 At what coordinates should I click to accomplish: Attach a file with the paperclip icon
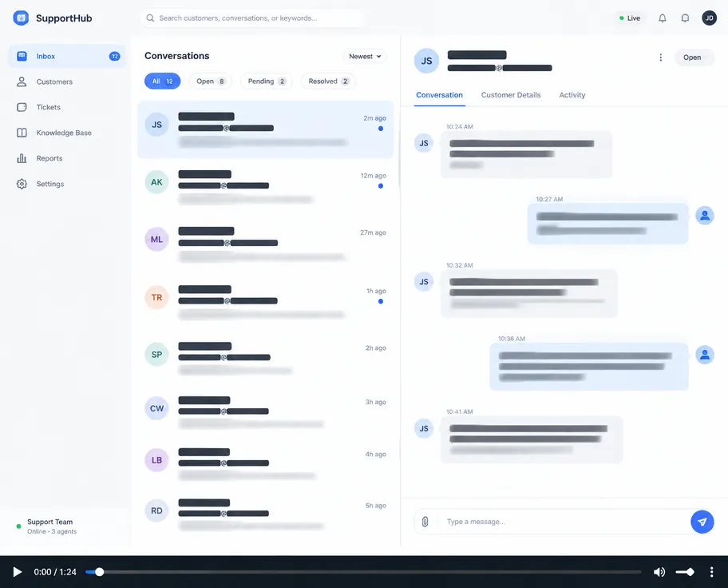(x=425, y=522)
